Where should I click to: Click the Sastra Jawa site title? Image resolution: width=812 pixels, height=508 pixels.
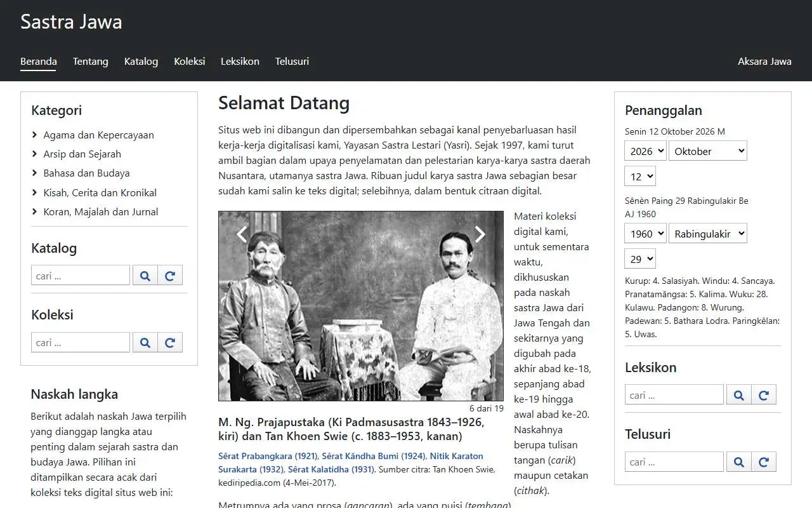[x=71, y=22]
